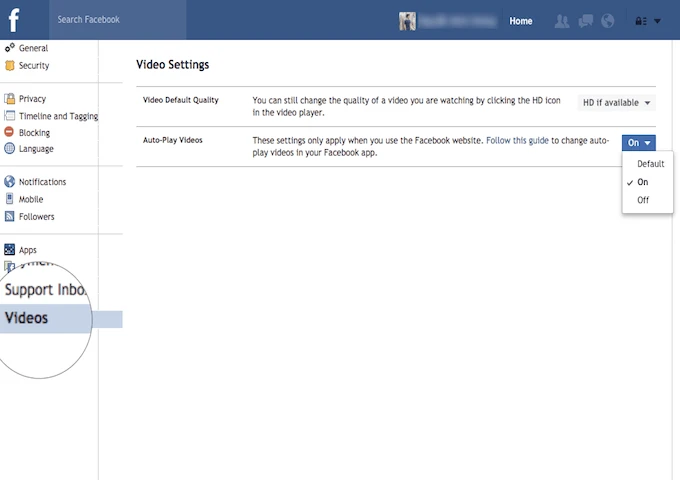Follow the 'Follow this guide' link
Image resolution: width=680 pixels, height=480 pixels.
pyautogui.click(x=517, y=141)
